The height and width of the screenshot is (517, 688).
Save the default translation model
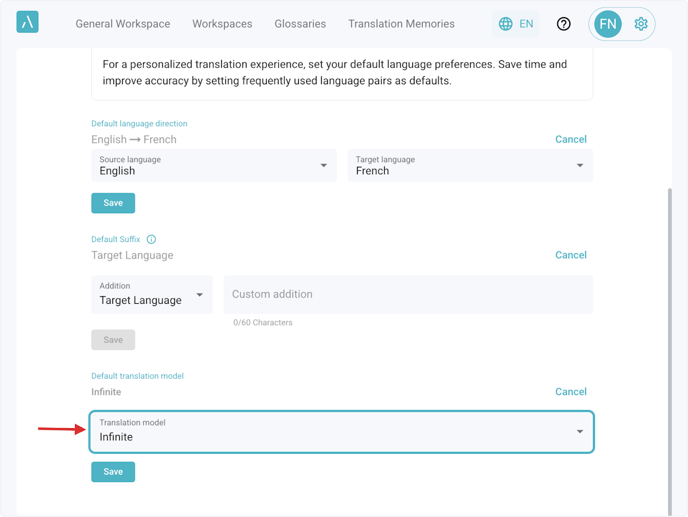(x=113, y=472)
